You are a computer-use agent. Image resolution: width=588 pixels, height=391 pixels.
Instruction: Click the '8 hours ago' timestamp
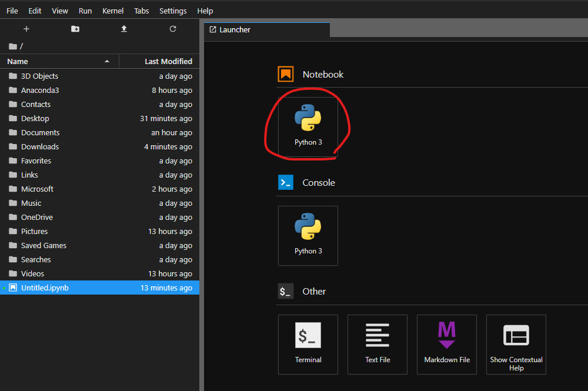coord(172,90)
